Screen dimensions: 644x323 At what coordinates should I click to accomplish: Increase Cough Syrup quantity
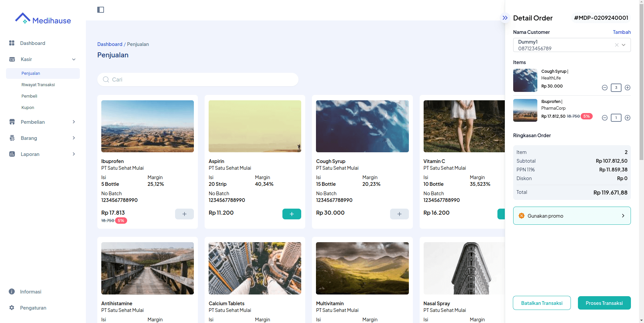[628, 88]
